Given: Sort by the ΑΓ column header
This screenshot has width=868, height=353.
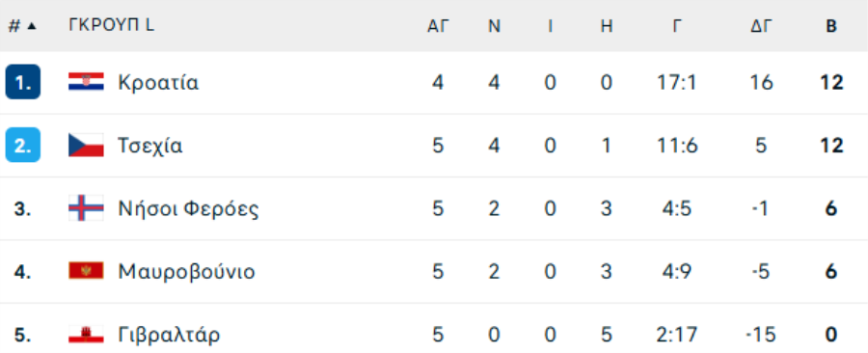Looking at the screenshot, I should [x=437, y=26].
